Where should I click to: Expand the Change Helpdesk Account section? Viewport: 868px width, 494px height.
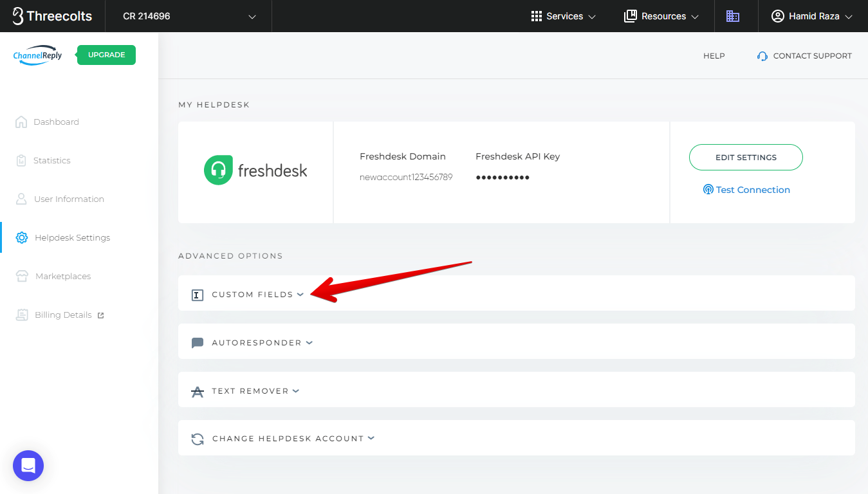pyautogui.click(x=516, y=438)
